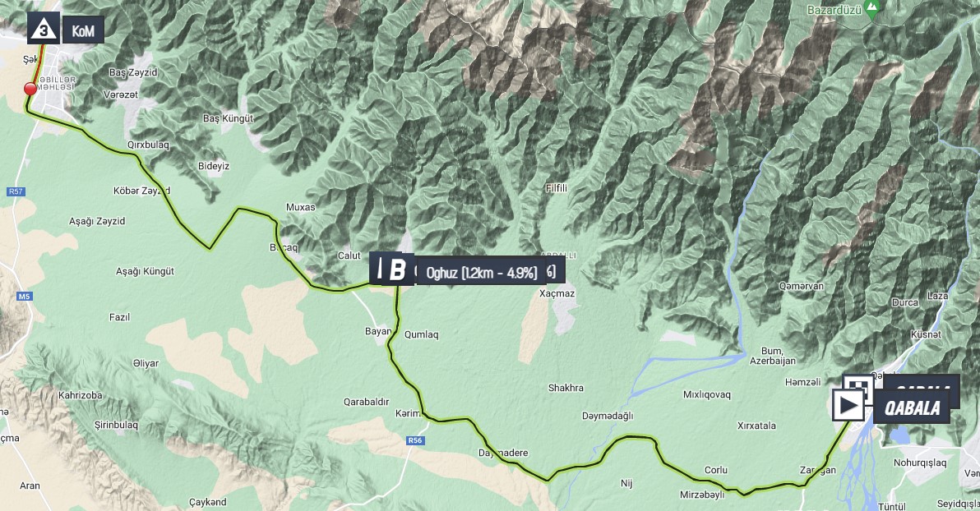Click the B bonus marker at Oghuz
The height and width of the screenshot is (511, 980).
(x=396, y=270)
